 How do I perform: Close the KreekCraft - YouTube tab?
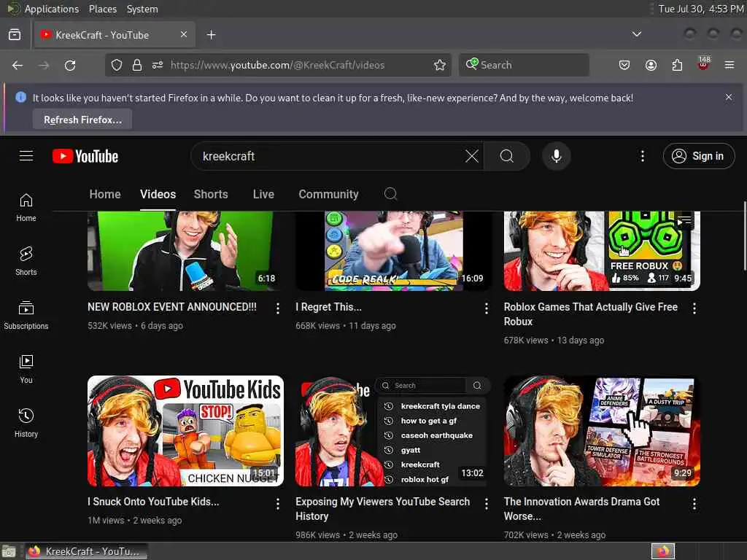pos(184,34)
